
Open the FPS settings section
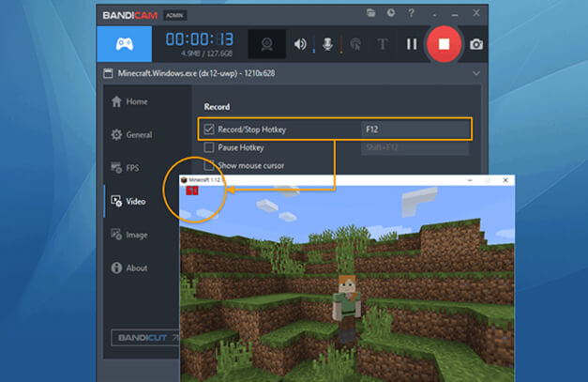tap(125, 168)
